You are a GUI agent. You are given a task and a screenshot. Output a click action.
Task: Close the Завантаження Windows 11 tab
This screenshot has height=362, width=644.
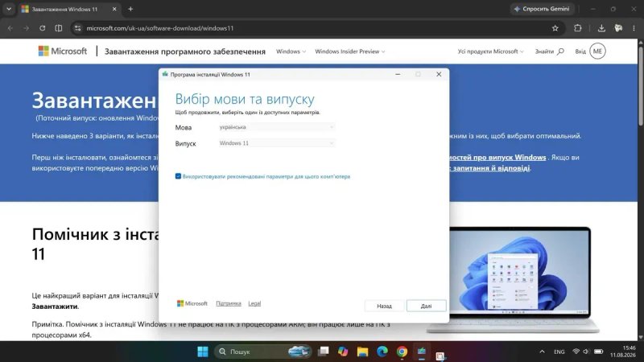pyautogui.click(x=114, y=9)
